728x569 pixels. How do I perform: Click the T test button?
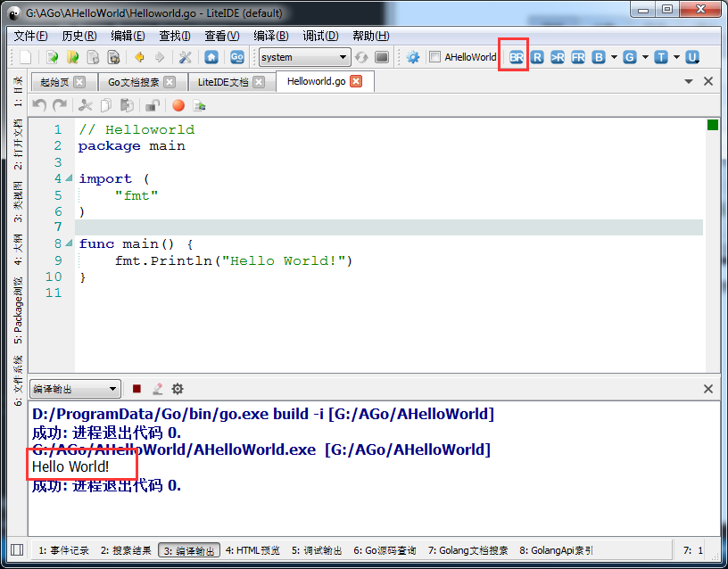tap(661, 57)
